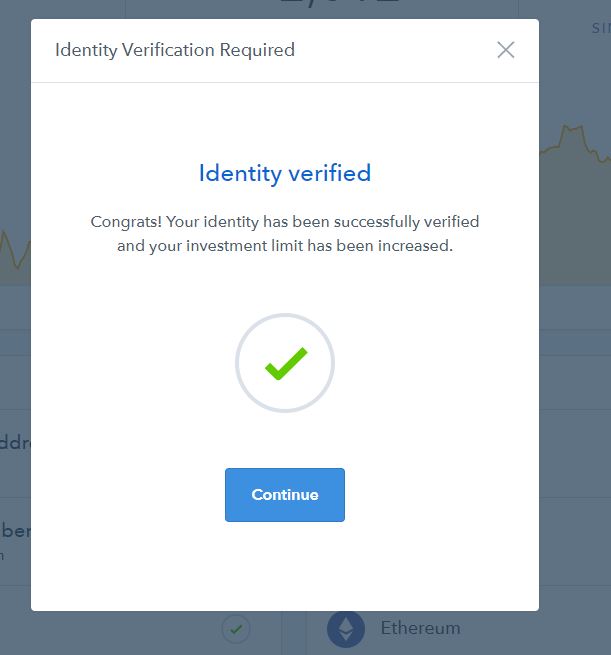Click the Ethereum coin icon
Screen dimensions: 611x655
point(346,629)
